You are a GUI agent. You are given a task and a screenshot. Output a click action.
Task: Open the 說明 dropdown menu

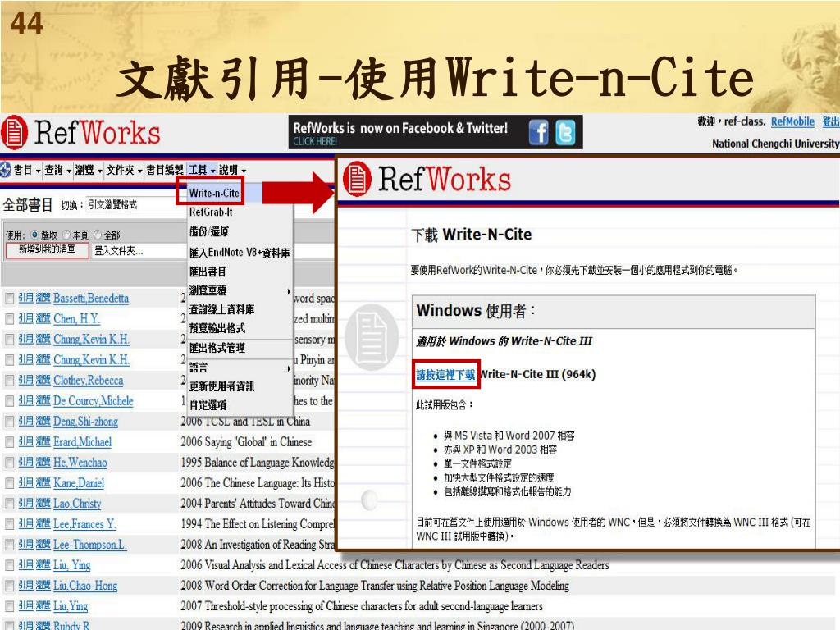point(232,170)
